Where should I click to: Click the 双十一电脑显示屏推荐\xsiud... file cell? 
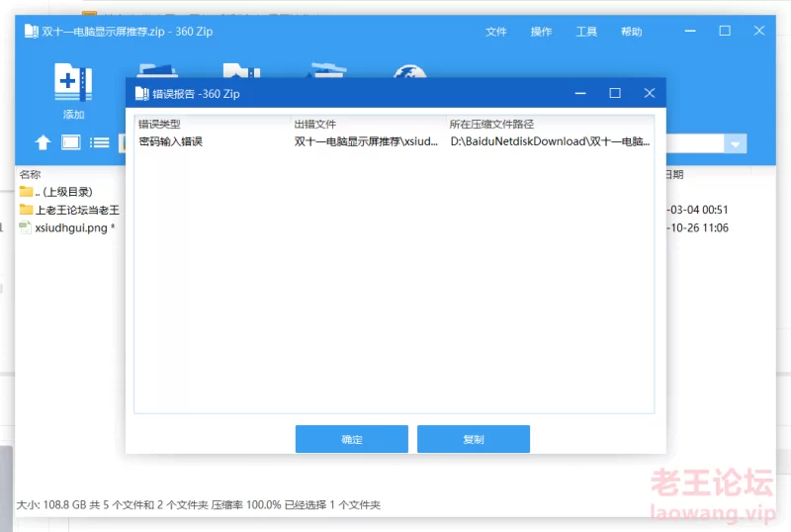[366, 141]
